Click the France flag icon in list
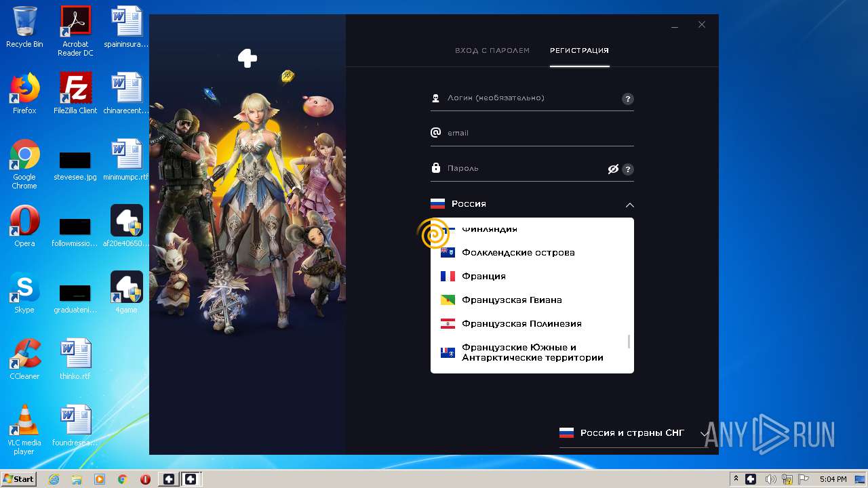Screen dimensions: 868x488 [448, 277]
